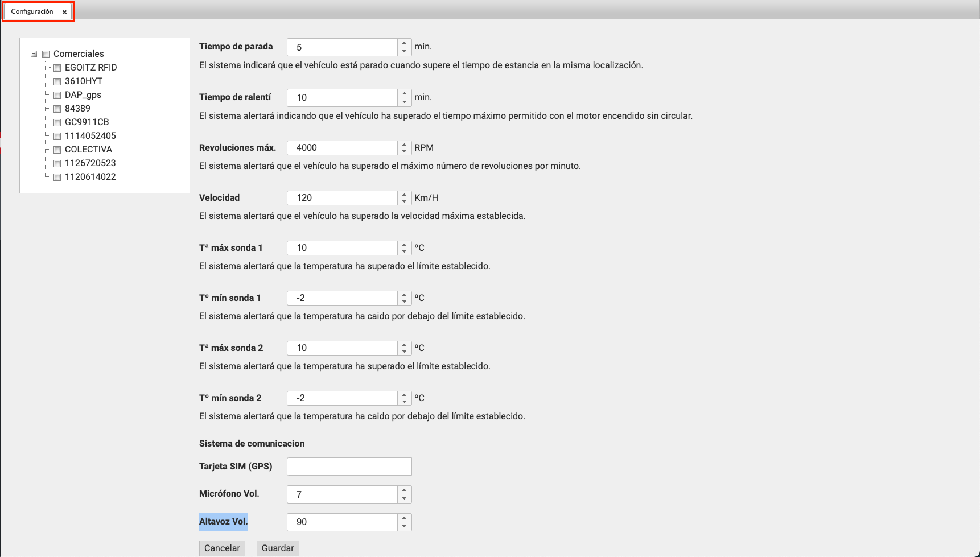Tick the DAP_gps vehicle checkbox
Screen dimensions: 980x557
[57, 95]
